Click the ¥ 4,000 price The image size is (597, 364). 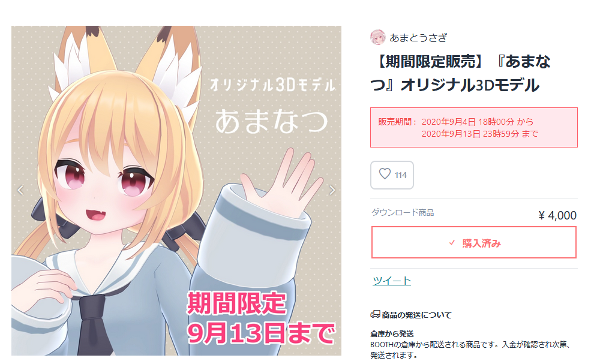557,215
